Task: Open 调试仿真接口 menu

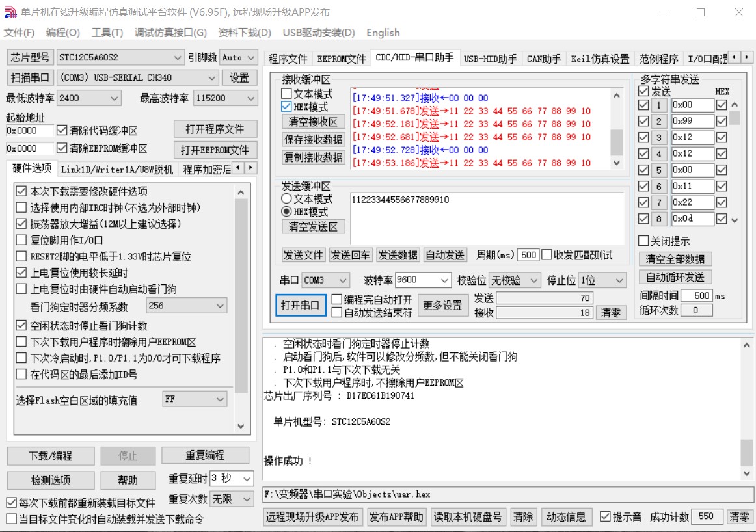Action: click(170, 33)
